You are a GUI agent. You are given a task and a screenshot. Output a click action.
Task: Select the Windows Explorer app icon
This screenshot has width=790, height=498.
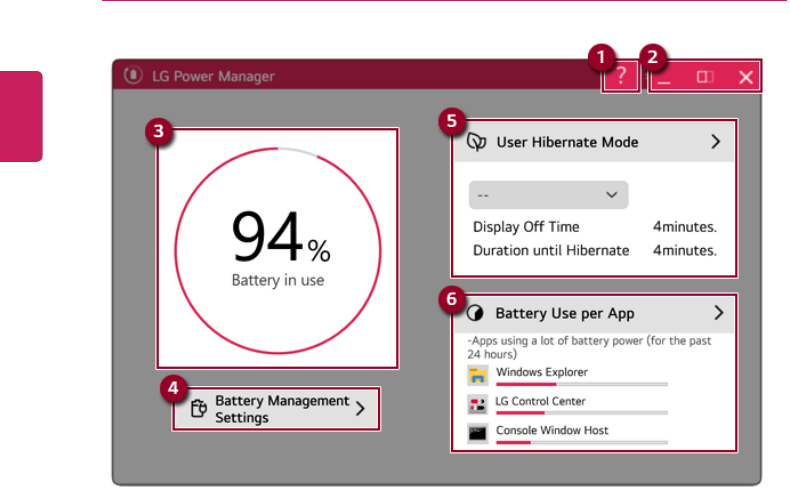(478, 376)
